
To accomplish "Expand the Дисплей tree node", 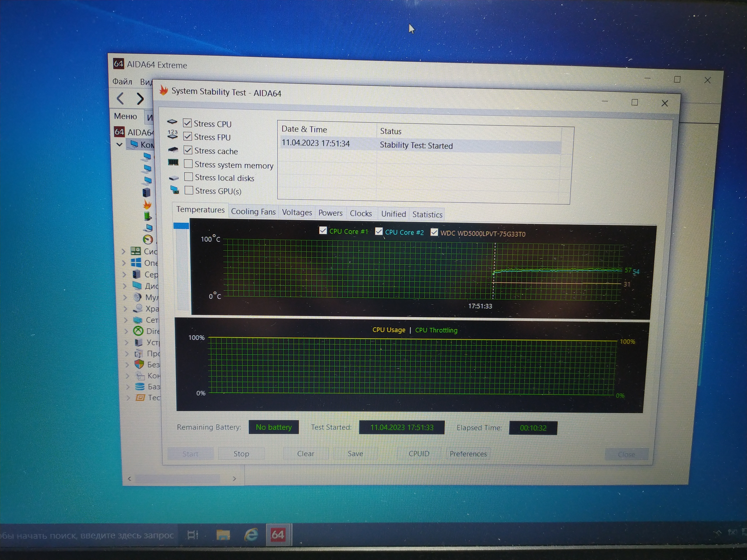I will tap(124, 286).
